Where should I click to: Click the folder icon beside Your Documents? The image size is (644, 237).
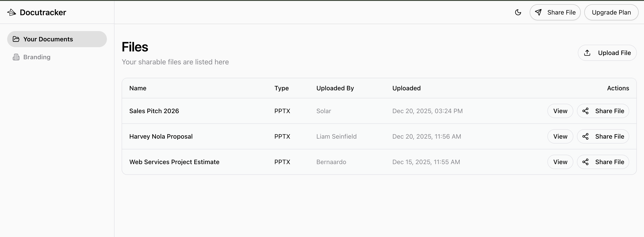16,39
